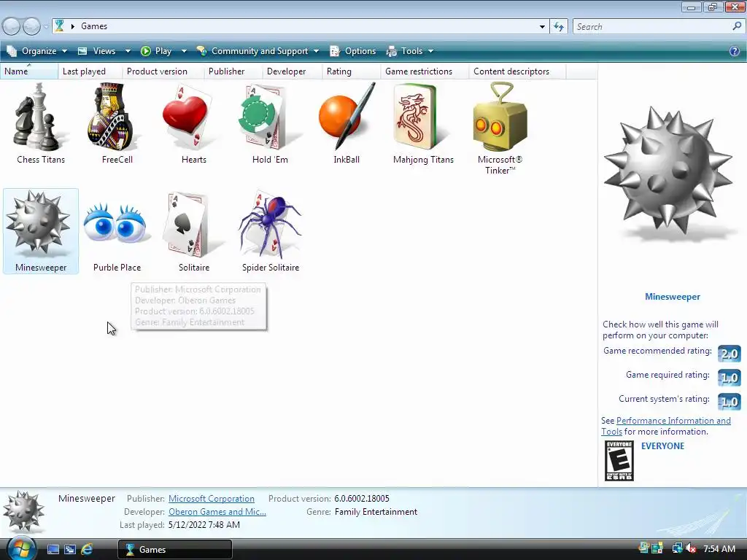This screenshot has width=747, height=560.
Task: Select the Microsoft Tinker robot icon
Action: 500,116
